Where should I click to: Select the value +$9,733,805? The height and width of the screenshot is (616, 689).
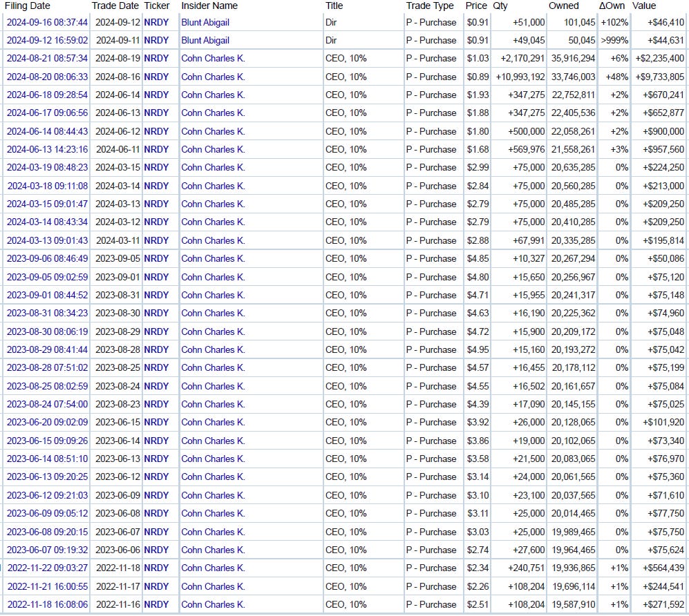point(659,77)
